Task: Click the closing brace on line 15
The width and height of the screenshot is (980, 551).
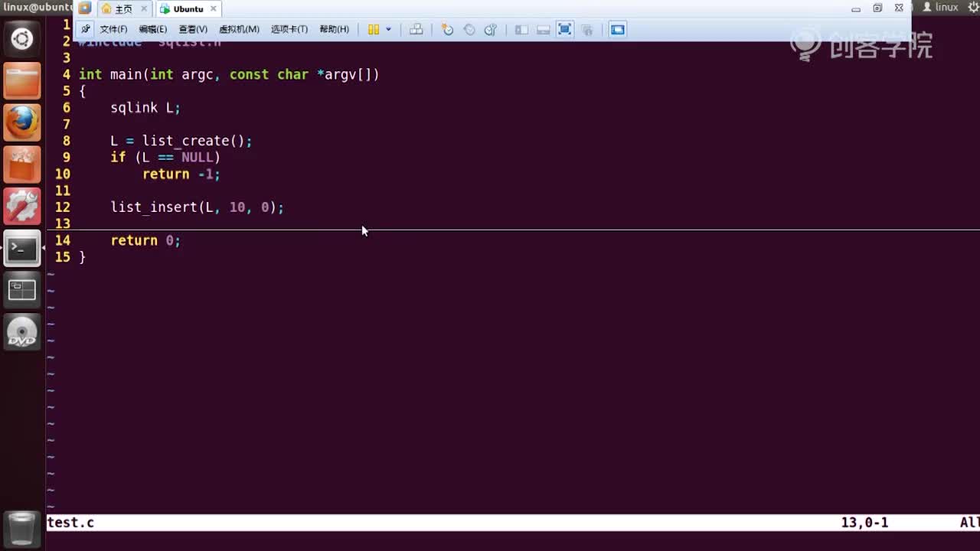Action: tap(83, 257)
